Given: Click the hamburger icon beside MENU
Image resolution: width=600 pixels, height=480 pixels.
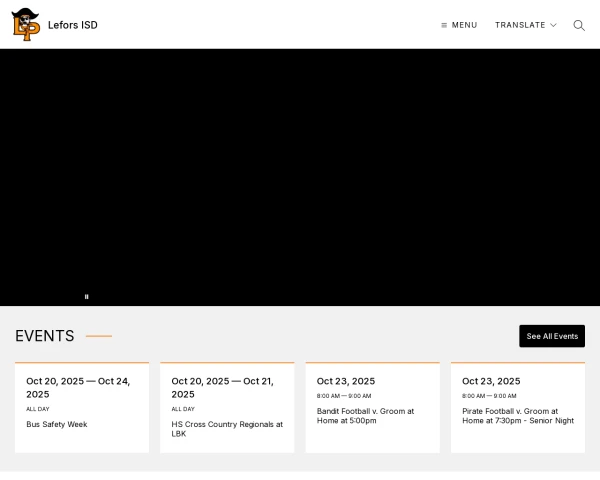Looking at the screenshot, I should (x=444, y=25).
